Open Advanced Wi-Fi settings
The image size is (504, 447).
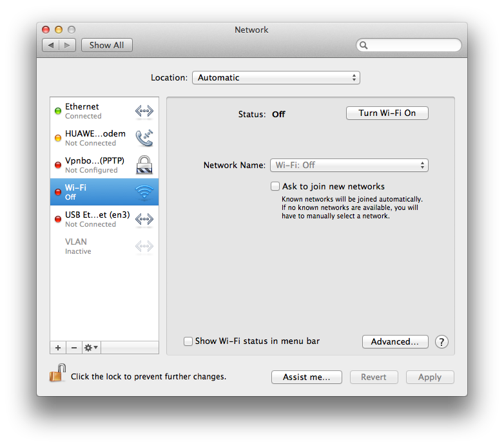[395, 341]
